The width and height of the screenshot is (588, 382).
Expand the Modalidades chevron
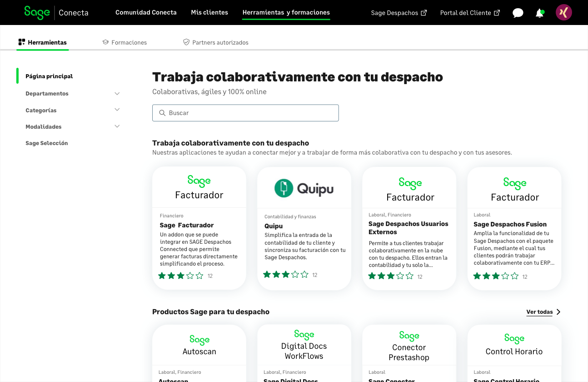(117, 126)
